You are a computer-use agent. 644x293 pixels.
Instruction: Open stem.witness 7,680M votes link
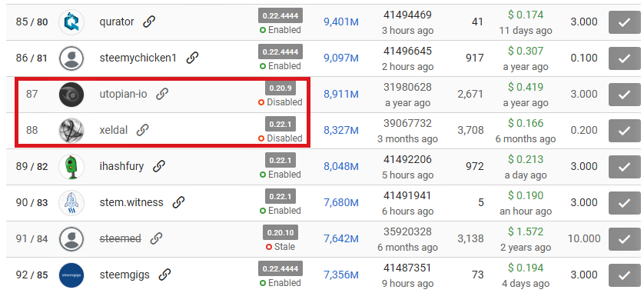341,203
